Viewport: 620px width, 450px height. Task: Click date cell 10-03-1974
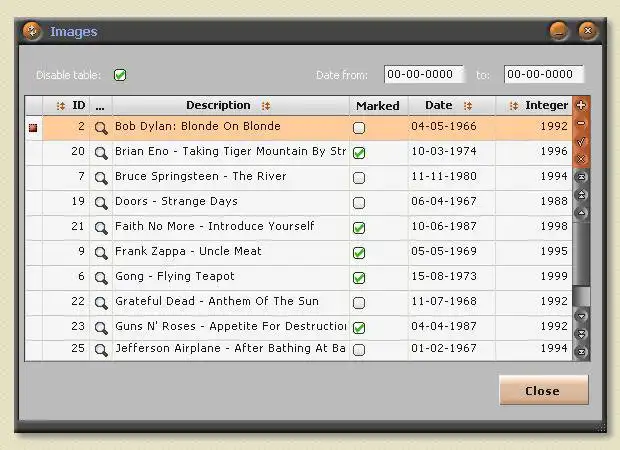pos(451,153)
